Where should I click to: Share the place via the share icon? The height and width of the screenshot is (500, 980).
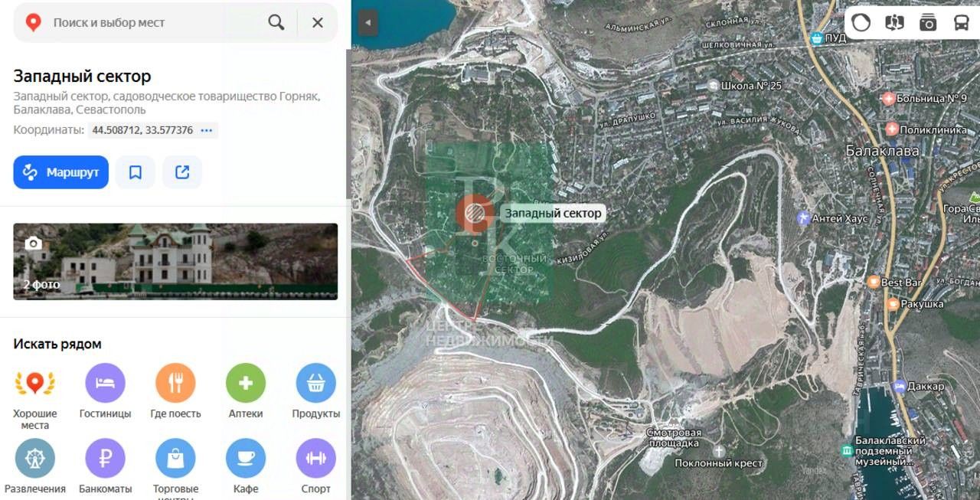click(x=182, y=172)
